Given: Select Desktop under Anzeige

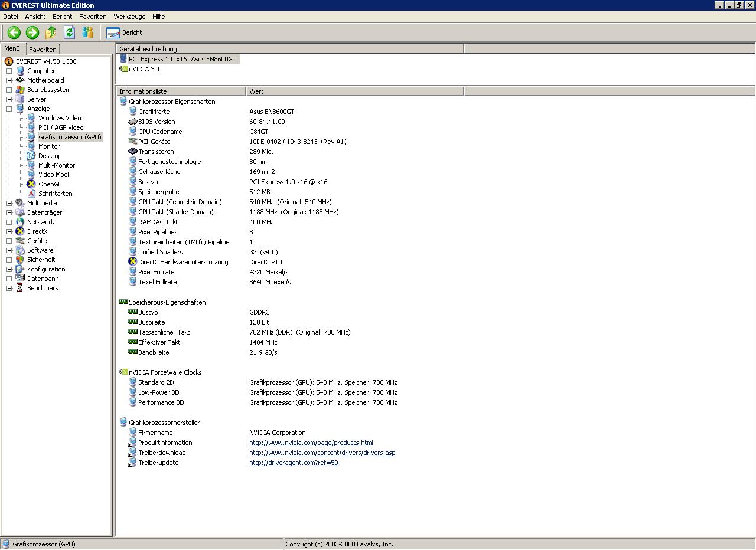Looking at the screenshot, I should (x=50, y=156).
